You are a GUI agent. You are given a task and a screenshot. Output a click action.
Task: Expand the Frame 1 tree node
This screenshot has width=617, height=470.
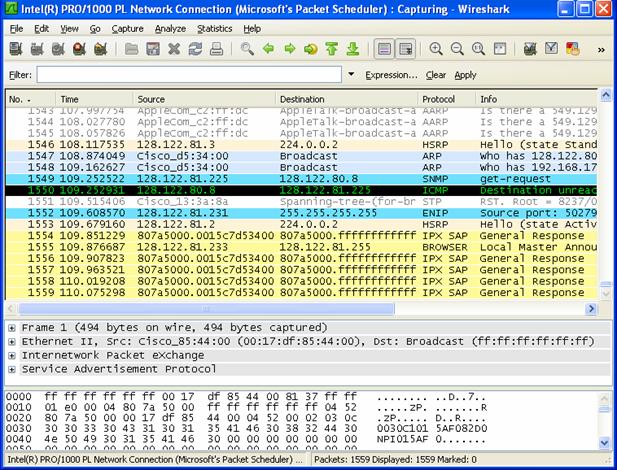tap(11, 327)
